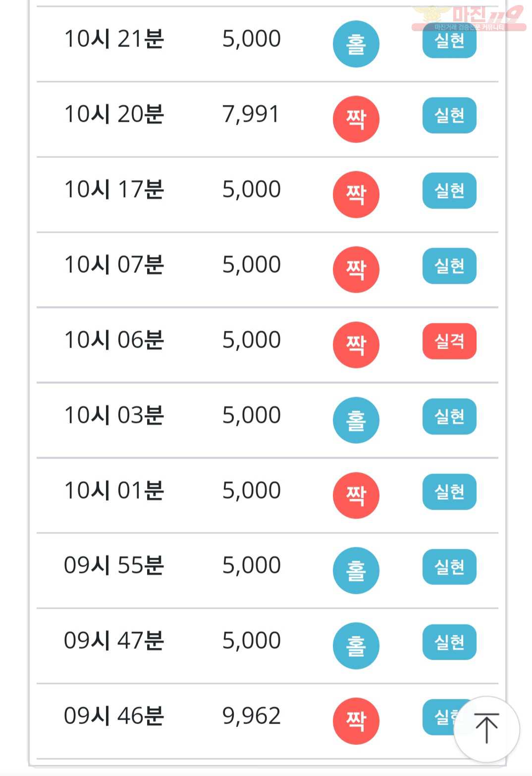Viewport: 532px width, 776px height.
Task: Select the 홀 badge in 09시 47분 row
Action: point(356,646)
